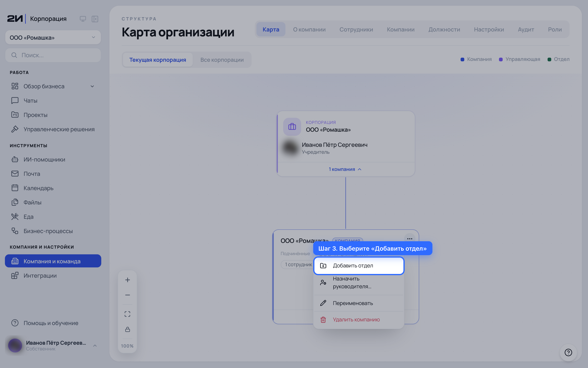588x368 pixels.
Task: Expand the Иванов Пётр user menu
Action: (x=53, y=346)
